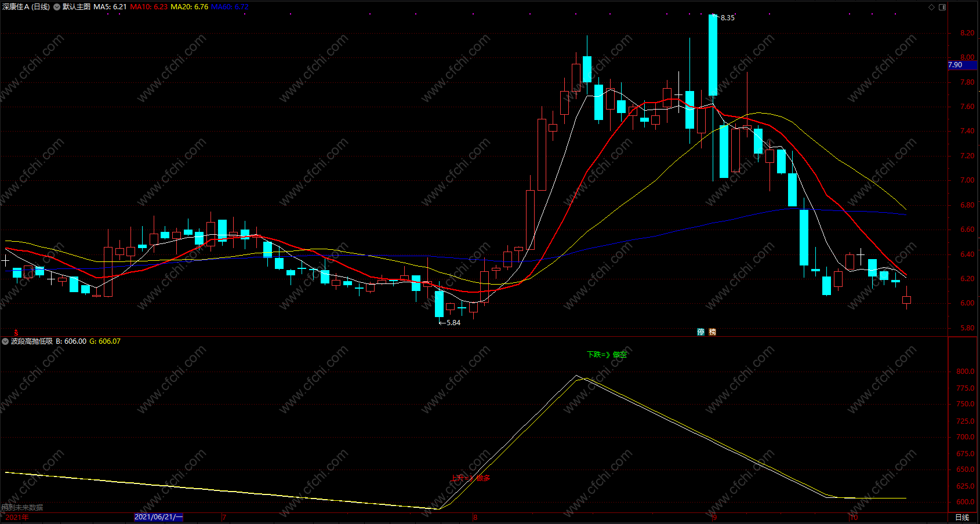980x524 pixels.
Task: Click the 下跌=》做空 signal text
Action: click(607, 355)
